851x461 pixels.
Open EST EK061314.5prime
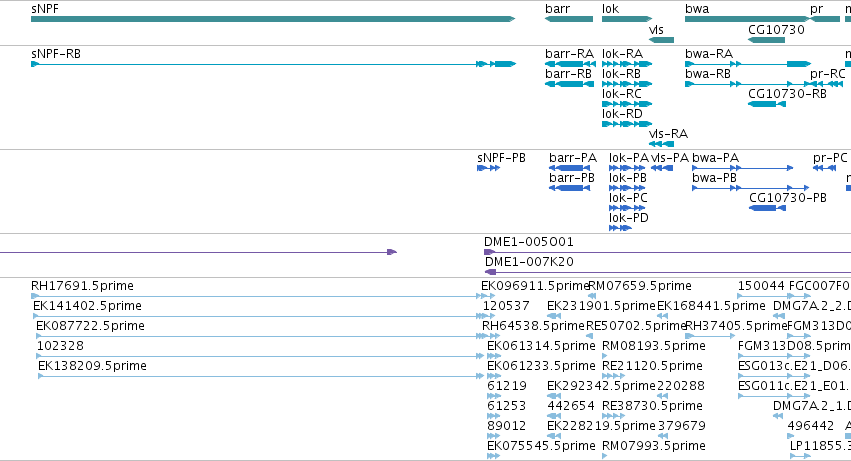(541, 346)
